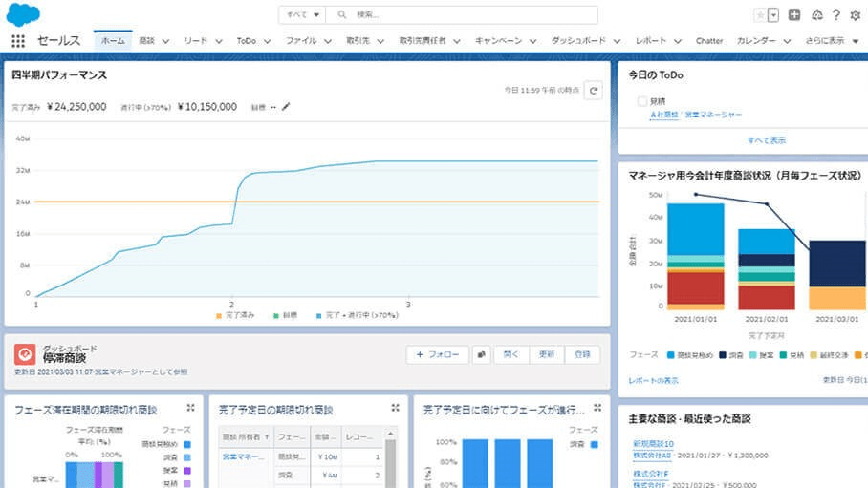868x488 pixels.
Task: Click the setup gear icon
Action: coord(855,15)
